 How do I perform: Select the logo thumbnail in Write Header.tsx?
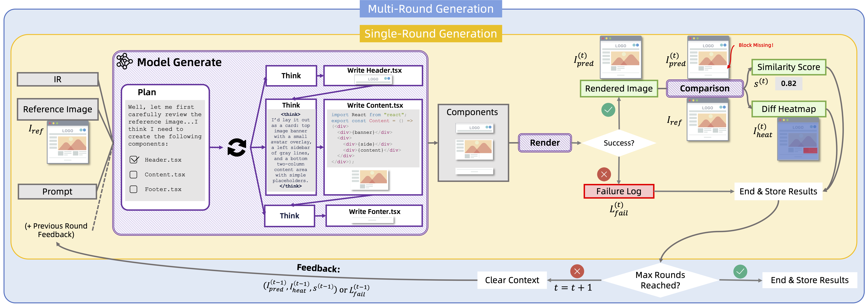[373, 79]
